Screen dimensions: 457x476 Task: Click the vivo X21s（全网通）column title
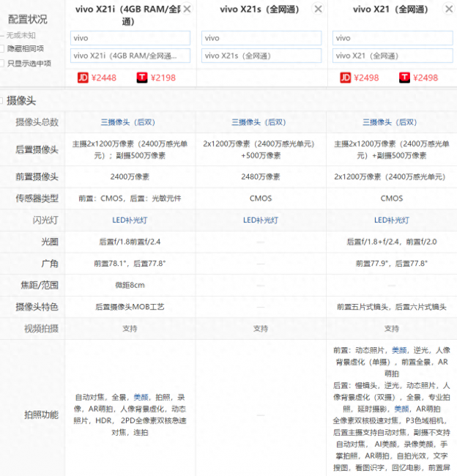(x=259, y=10)
